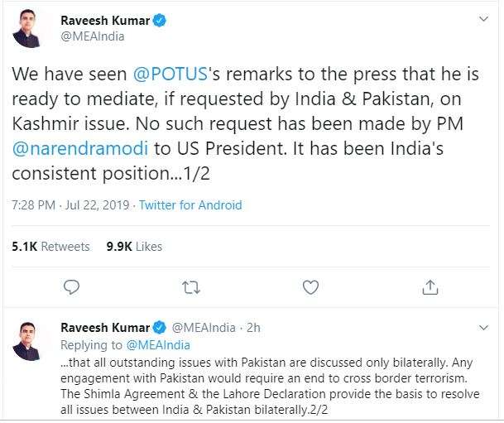Screen dimensions: 504x423
Task: Open top tweet profile picture
Action: coord(27,29)
